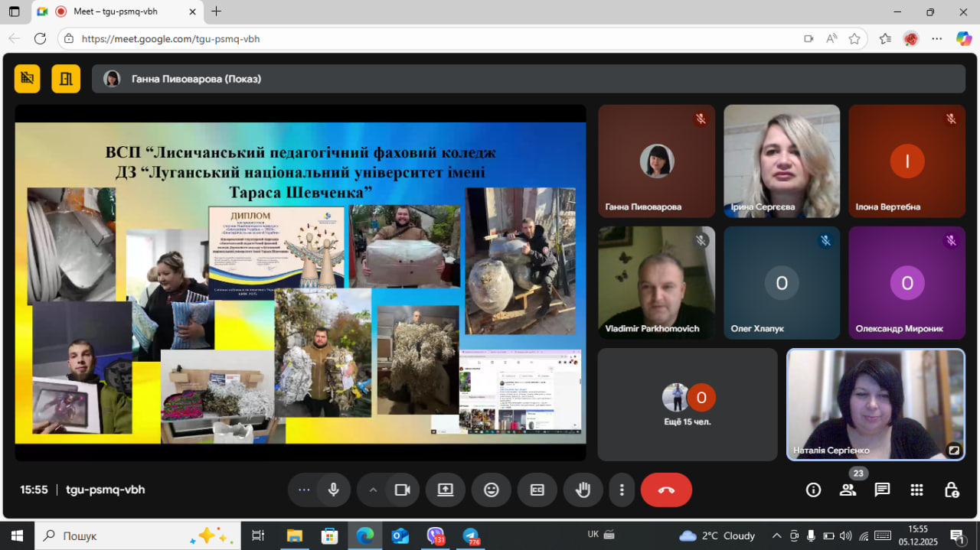The image size is (980, 550).
Task: Toggle the microphone in Meet controls
Action: (333, 490)
